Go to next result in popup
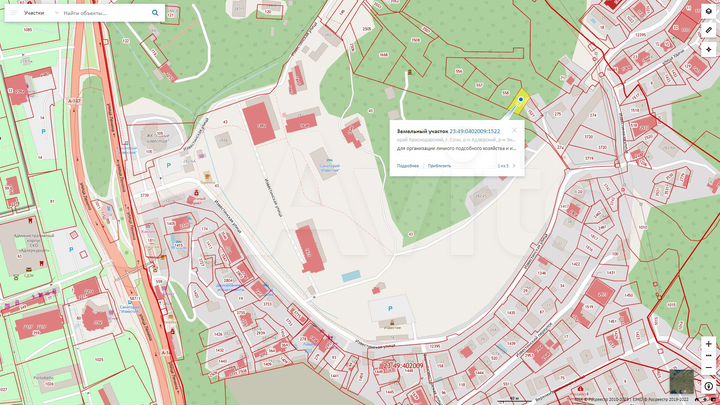Screen dimensions: 720x405 [x=514, y=165]
